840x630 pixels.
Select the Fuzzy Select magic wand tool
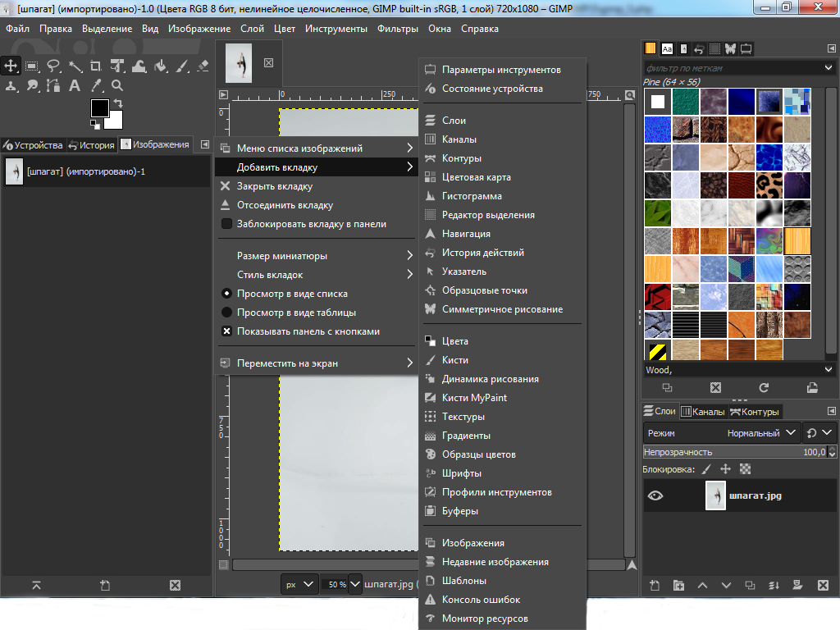pos(75,66)
